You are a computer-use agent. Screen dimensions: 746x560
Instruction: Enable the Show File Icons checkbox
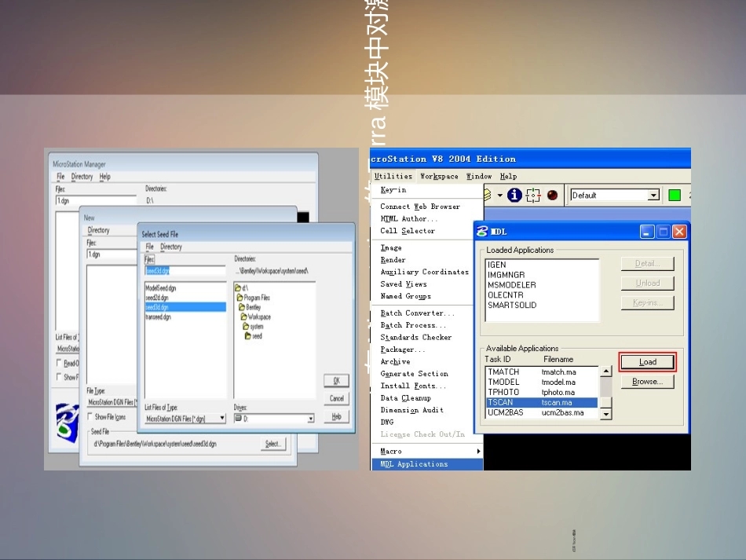pyautogui.click(x=90, y=416)
